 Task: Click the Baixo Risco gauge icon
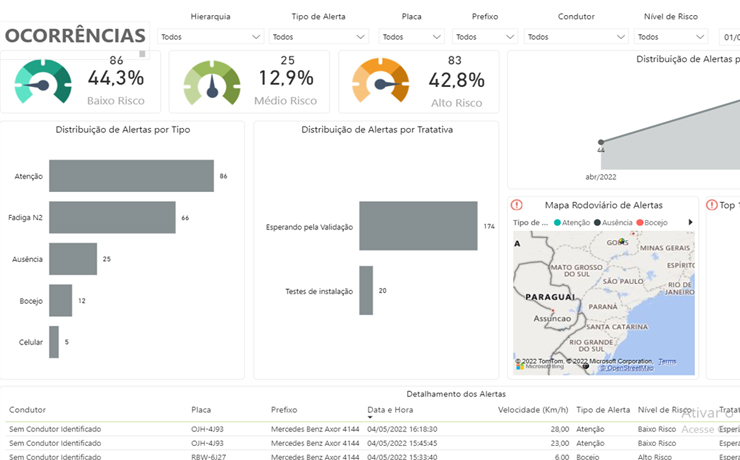click(43, 84)
